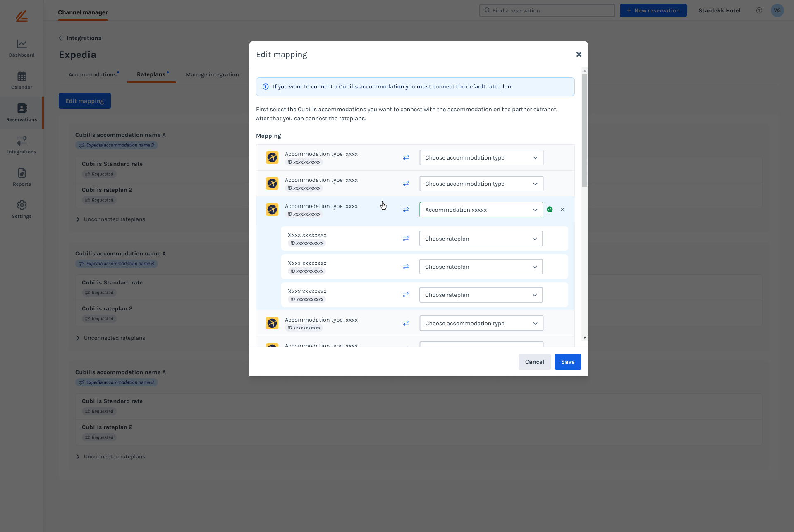Click the help question mark icon

(x=759, y=11)
